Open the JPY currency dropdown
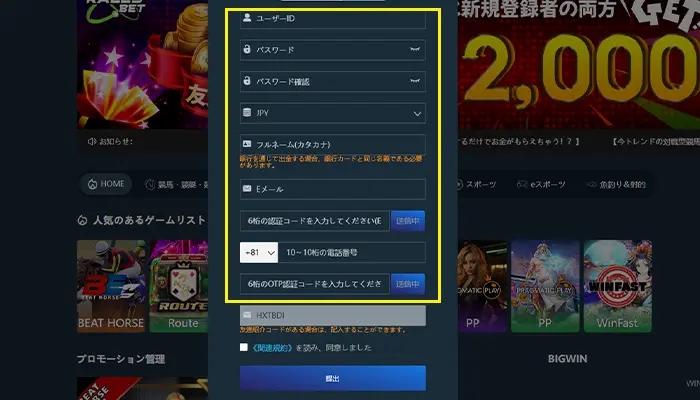 click(333, 113)
